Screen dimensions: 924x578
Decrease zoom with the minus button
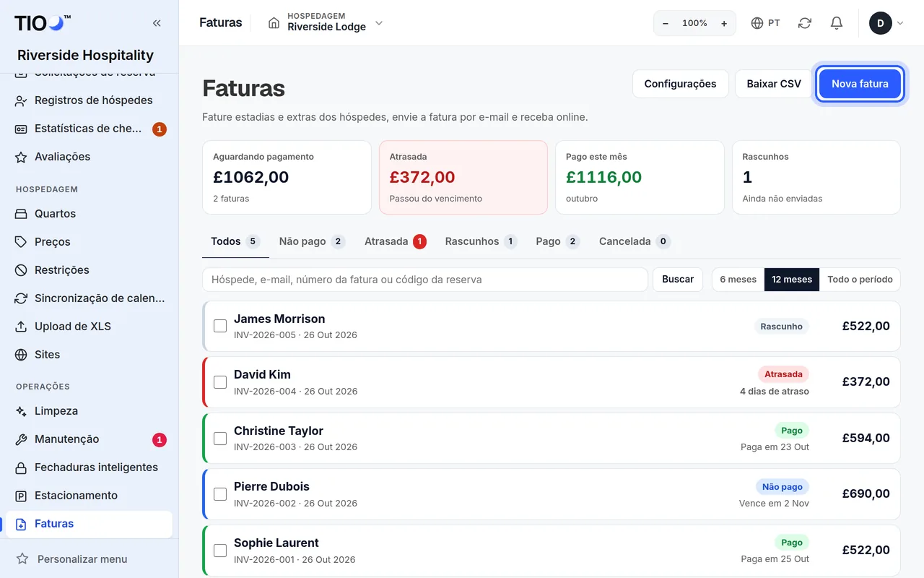click(666, 23)
